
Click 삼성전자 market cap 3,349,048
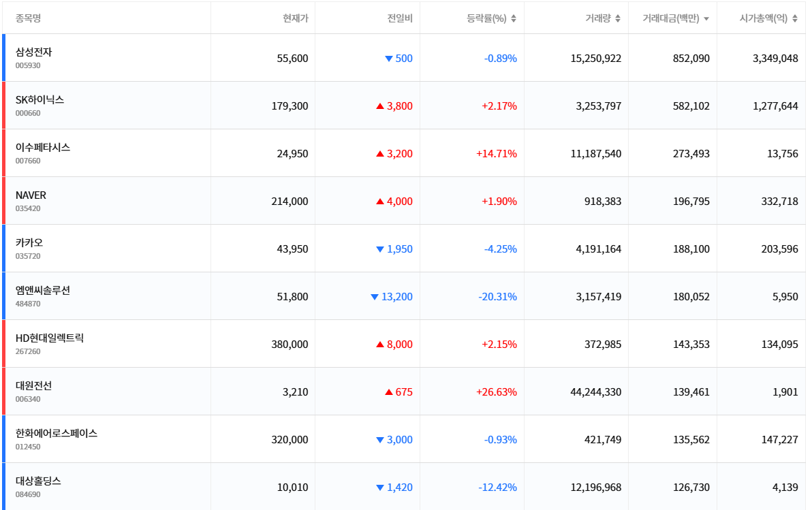tap(776, 59)
